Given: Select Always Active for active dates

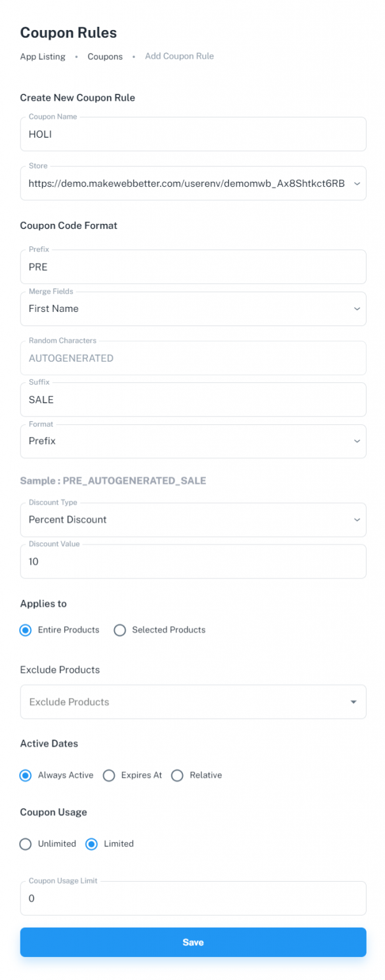Looking at the screenshot, I should click(25, 775).
